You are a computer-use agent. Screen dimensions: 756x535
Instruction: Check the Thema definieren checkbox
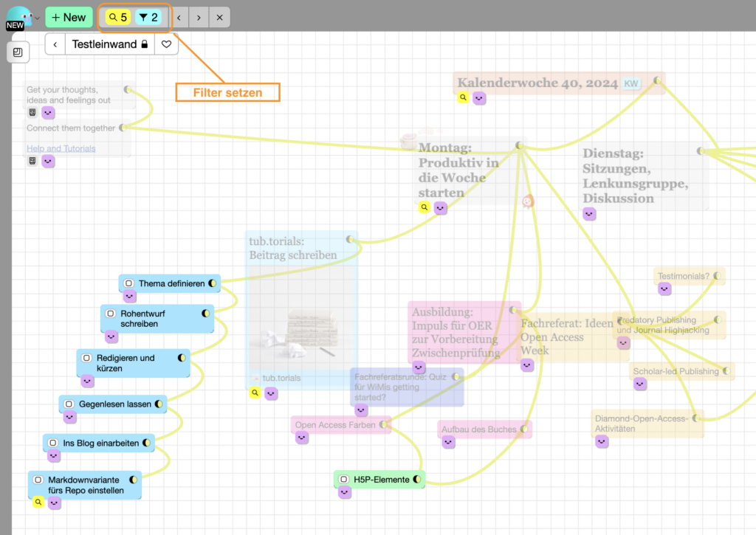[x=128, y=283]
